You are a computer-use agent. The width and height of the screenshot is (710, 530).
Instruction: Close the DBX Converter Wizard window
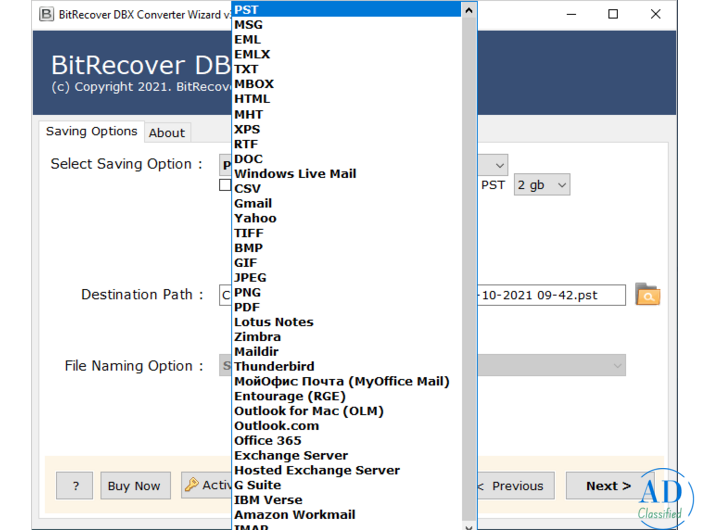pyautogui.click(x=655, y=14)
